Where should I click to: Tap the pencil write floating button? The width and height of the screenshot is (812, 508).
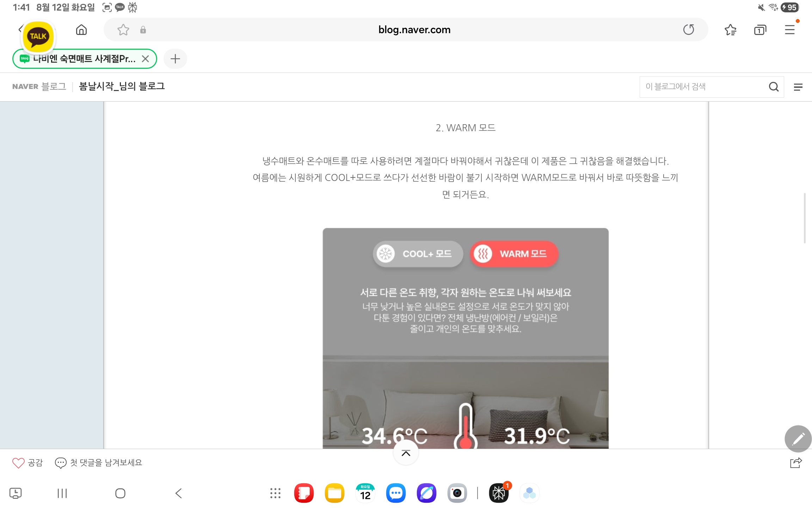798,439
